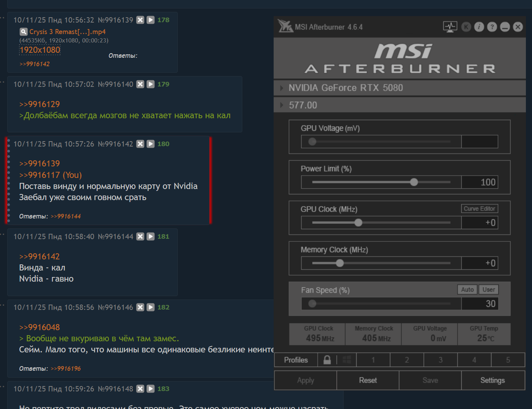Open the Curve Editor
The height and width of the screenshot is (409, 532).
479,209
